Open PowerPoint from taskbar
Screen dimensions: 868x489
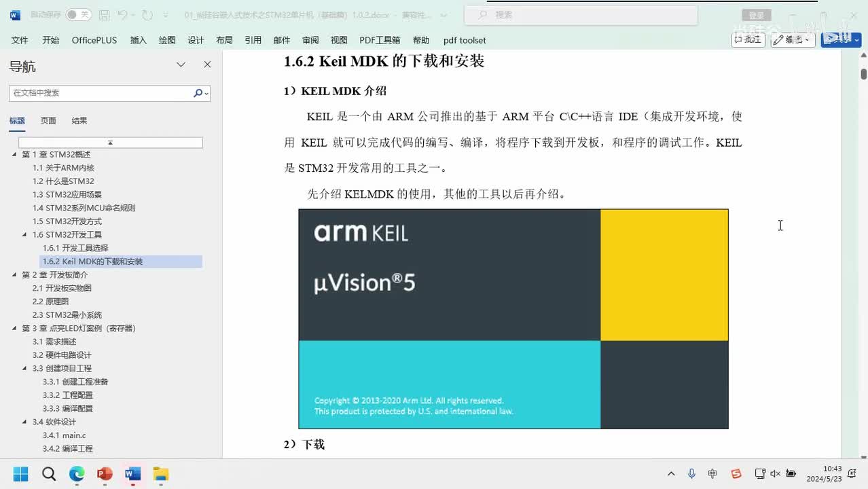pyautogui.click(x=105, y=473)
